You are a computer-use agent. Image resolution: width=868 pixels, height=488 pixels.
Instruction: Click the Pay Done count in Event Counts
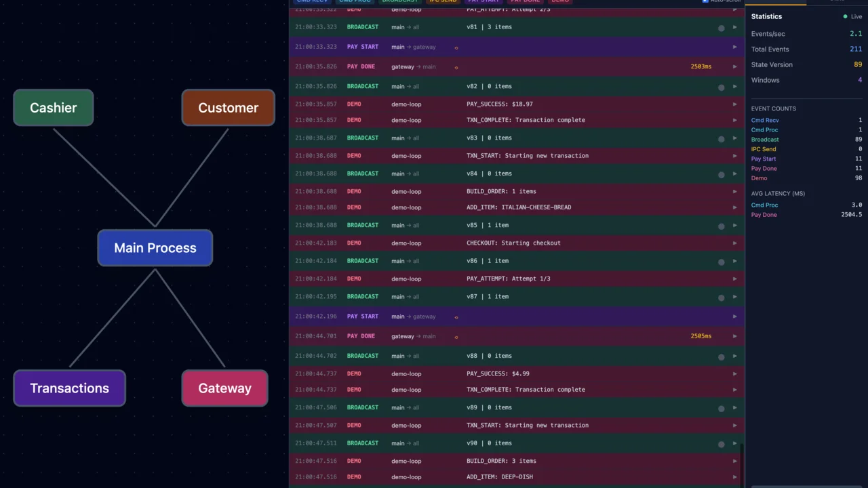tap(859, 168)
